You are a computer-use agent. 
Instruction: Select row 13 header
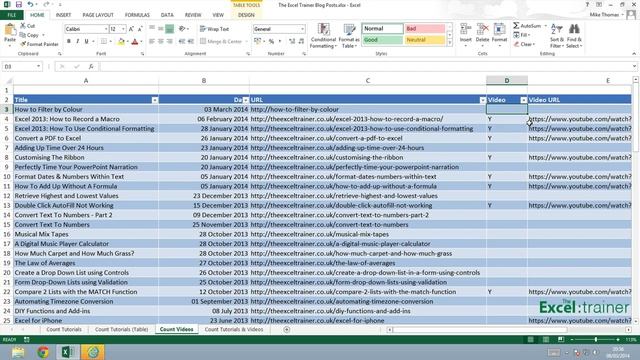click(x=6, y=205)
